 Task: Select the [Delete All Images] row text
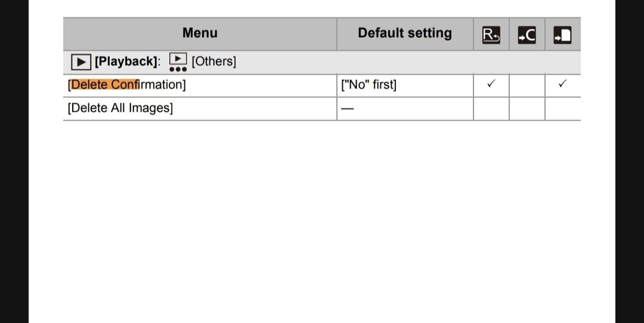(120, 108)
